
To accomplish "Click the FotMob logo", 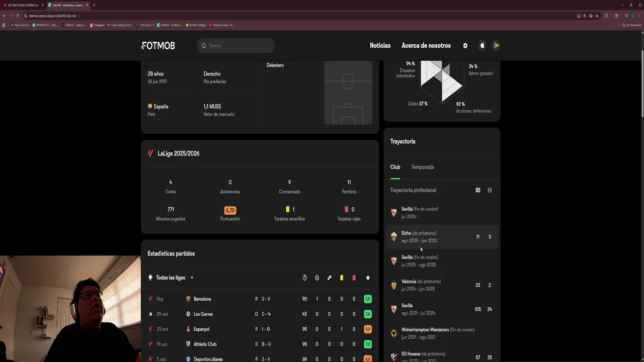I will tap(158, 45).
